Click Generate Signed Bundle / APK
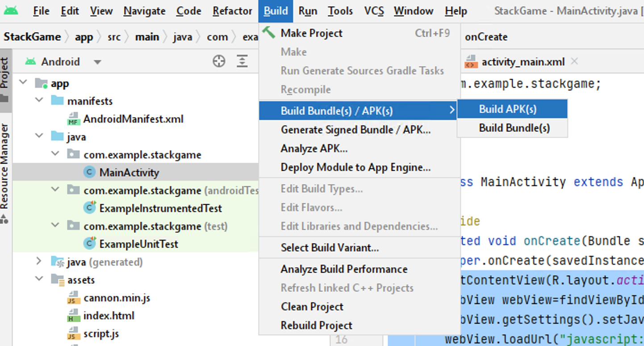 [x=355, y=130]
